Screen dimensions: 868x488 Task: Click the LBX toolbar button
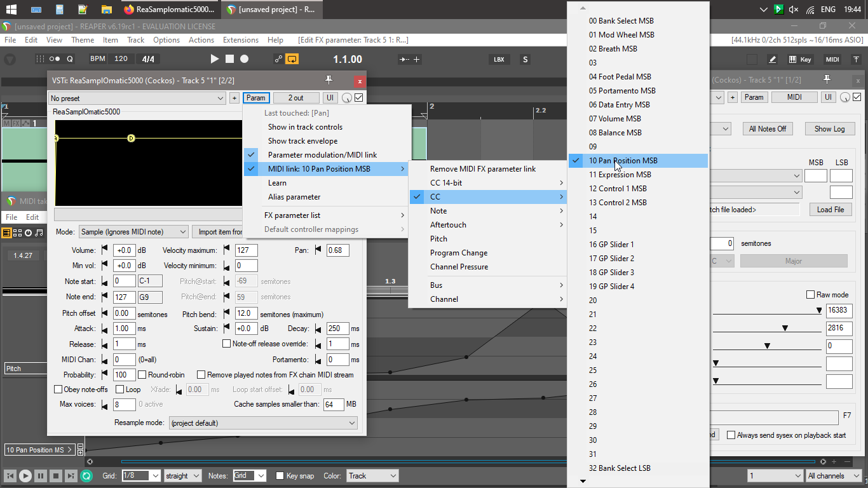coord(499,60)
